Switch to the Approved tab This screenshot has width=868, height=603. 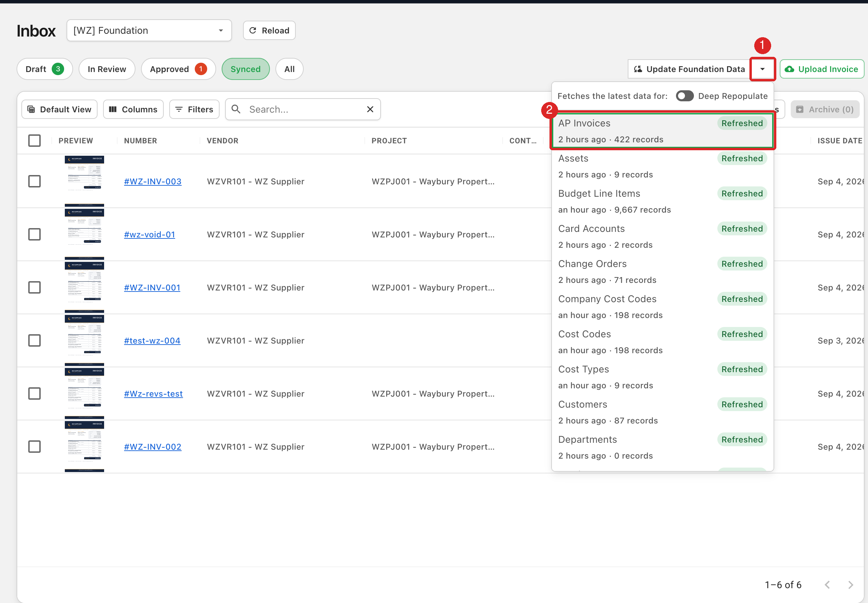[178, 69]
